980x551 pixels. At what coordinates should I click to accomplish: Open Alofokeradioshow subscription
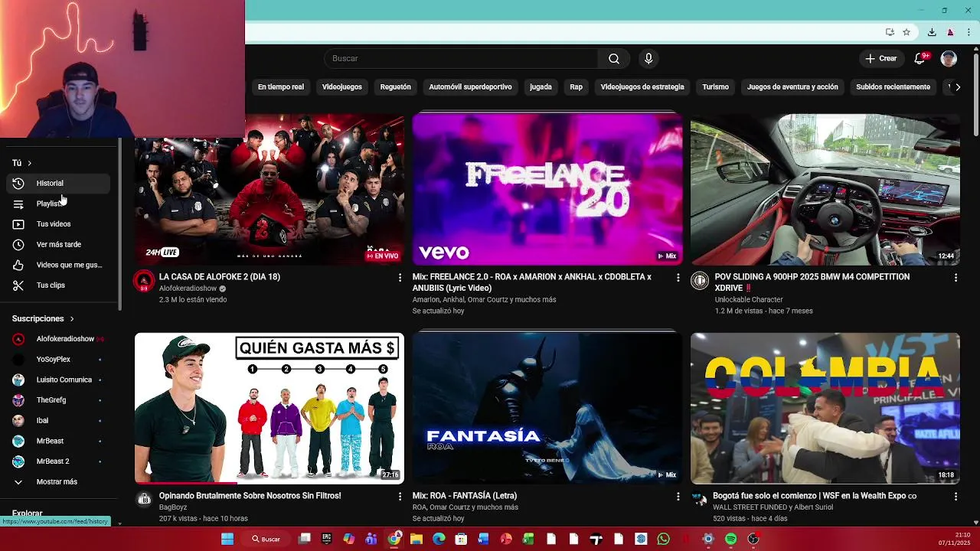click(58, 339)
